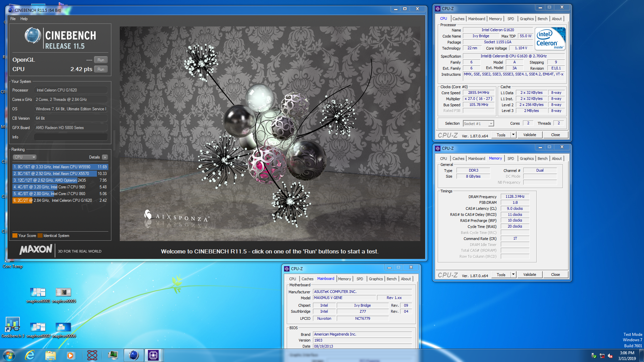Open Caches tab in top CPU-Z window
The image size is (644, 362).
click(458, 19)
